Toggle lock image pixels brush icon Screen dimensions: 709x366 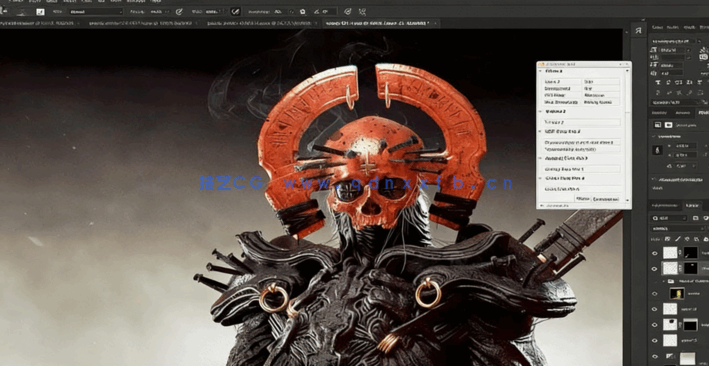[677, 239]
